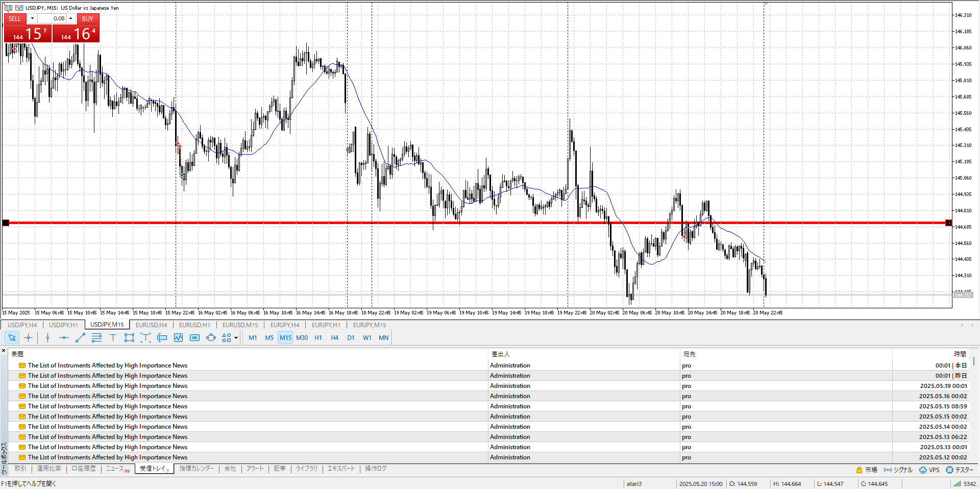Image resolution: width=980 pixels, height=489 pixels.
Task: Expand the shapes tool dropdown arrow
Action: 236,338
